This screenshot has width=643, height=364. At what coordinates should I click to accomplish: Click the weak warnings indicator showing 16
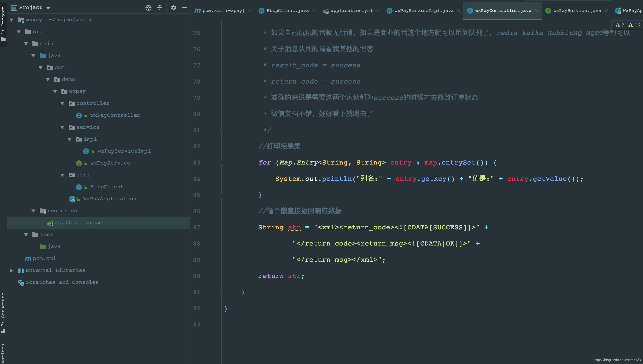634,25
